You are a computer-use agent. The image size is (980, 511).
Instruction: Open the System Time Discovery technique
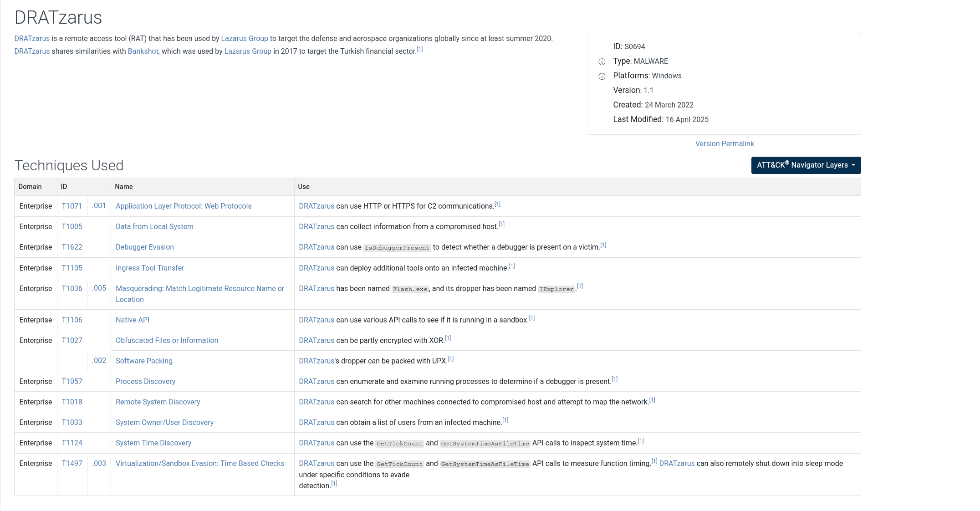(153, 443)
